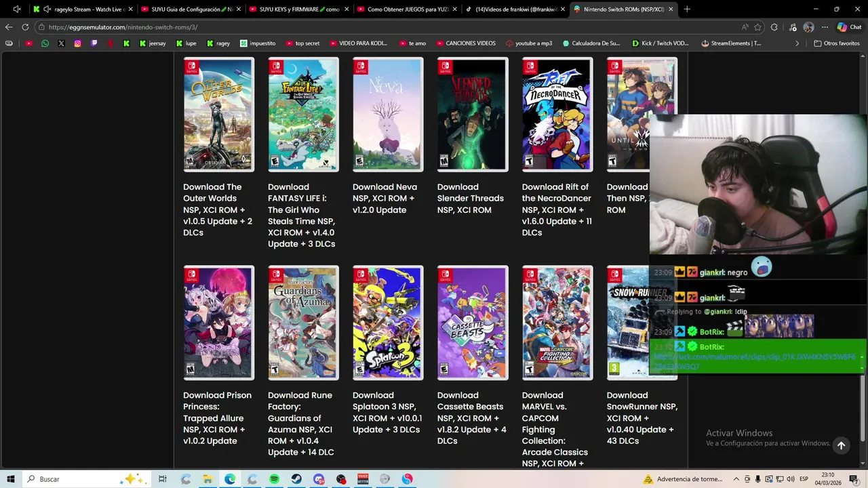Show hidden system tray icons chevron
The height and width of the screenshot is (488, 868).
[x=736, y=479]
